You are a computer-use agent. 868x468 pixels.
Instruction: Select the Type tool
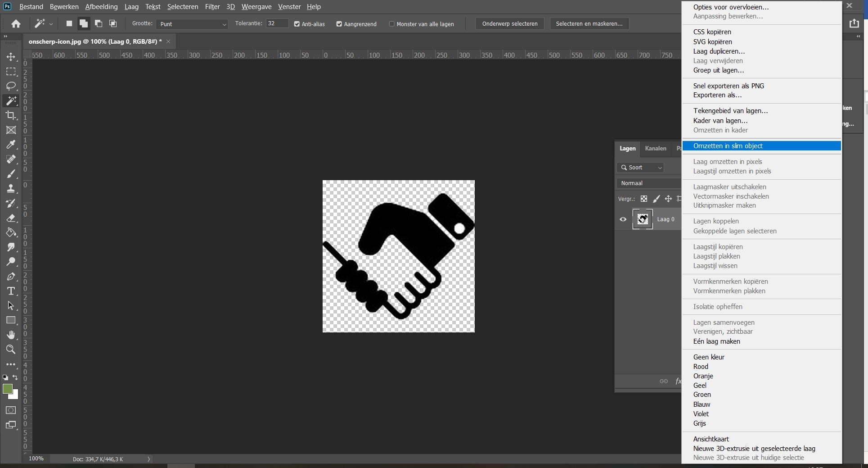point(11,291)
